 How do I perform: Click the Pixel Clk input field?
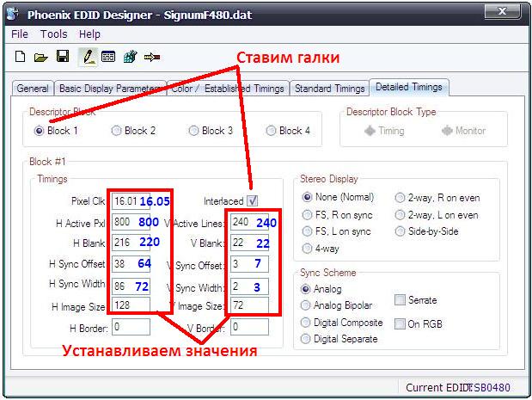[124, 200]
